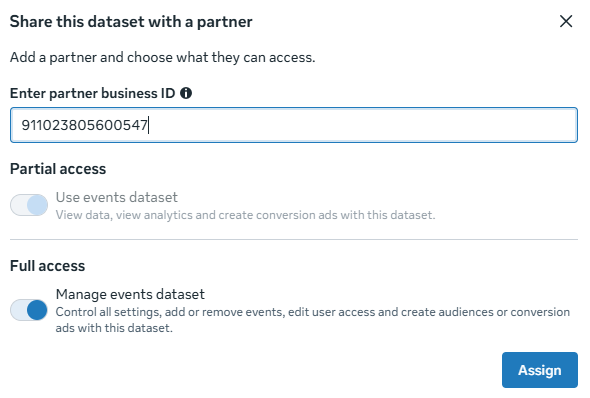Click the 'Full access' heading

[47, 266]
